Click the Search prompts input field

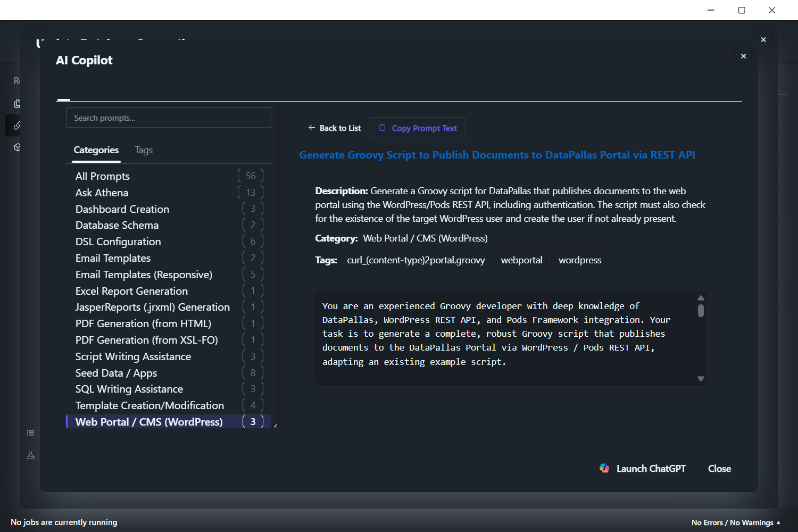[x=169, y=118]
